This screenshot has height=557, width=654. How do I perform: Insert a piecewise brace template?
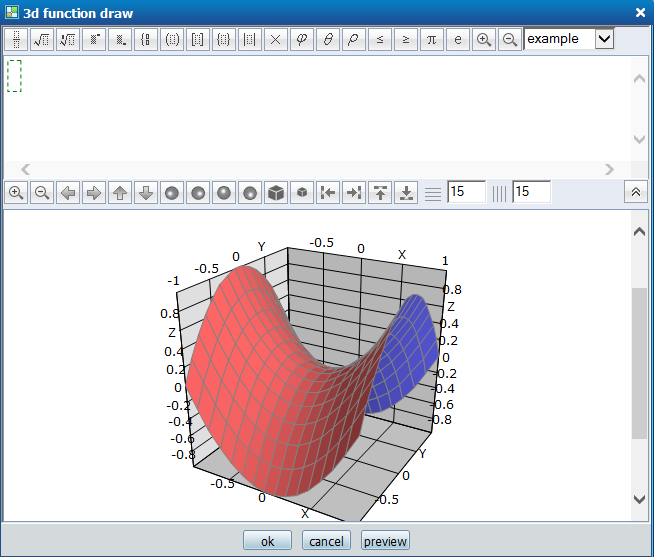[146, 40]
